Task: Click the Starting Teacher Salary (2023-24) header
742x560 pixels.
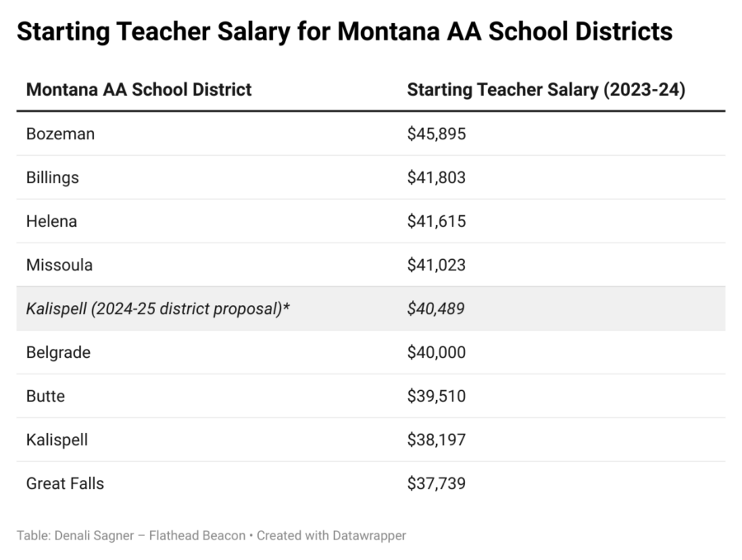Action: pyautogui.click(x=546, y=89)
